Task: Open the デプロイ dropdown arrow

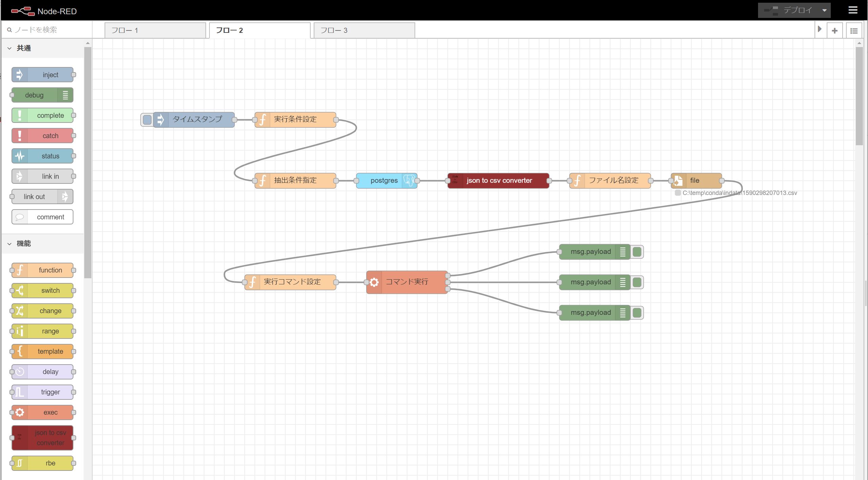Action: (x=824, y=10)
